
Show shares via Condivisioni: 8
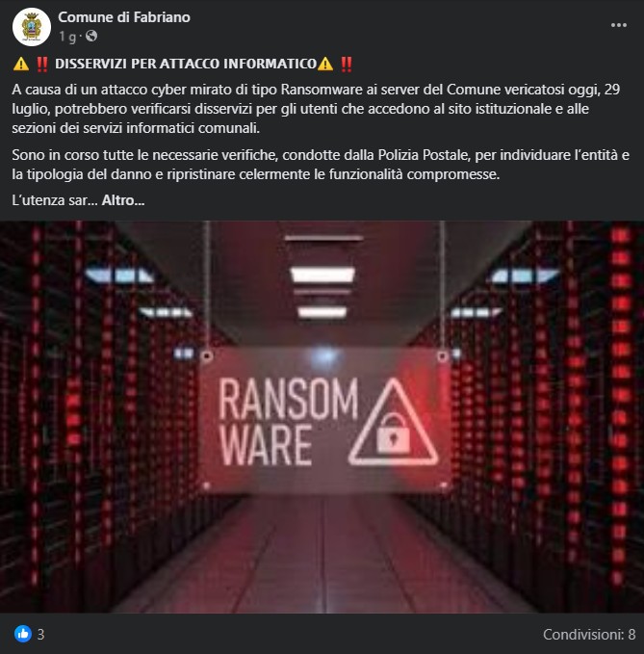pos(589,635)
